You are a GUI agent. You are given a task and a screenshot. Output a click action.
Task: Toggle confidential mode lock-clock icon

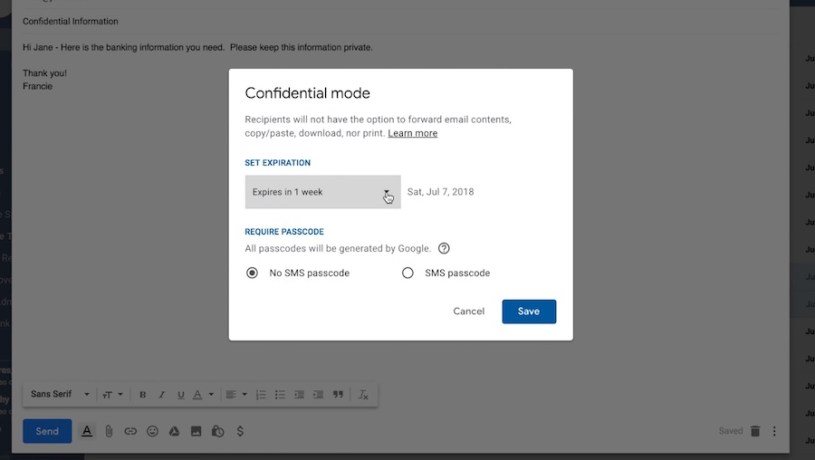(x=218, y=431)
